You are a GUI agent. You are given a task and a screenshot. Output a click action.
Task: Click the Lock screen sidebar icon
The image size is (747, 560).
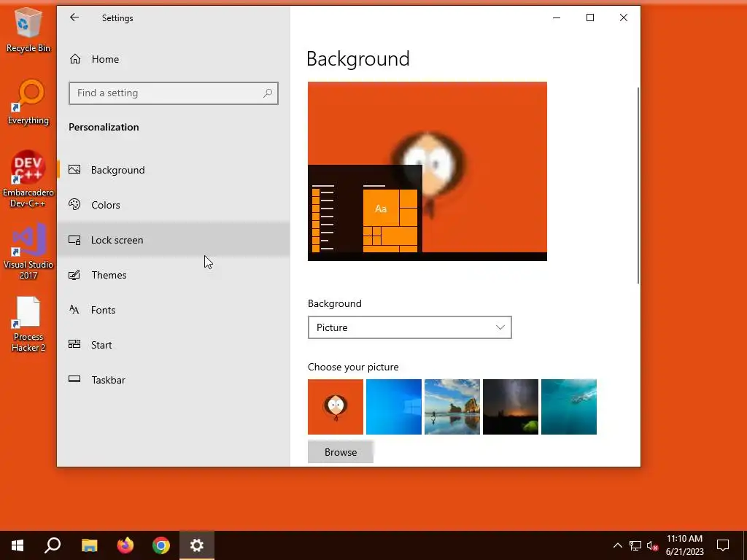(74, 239)
